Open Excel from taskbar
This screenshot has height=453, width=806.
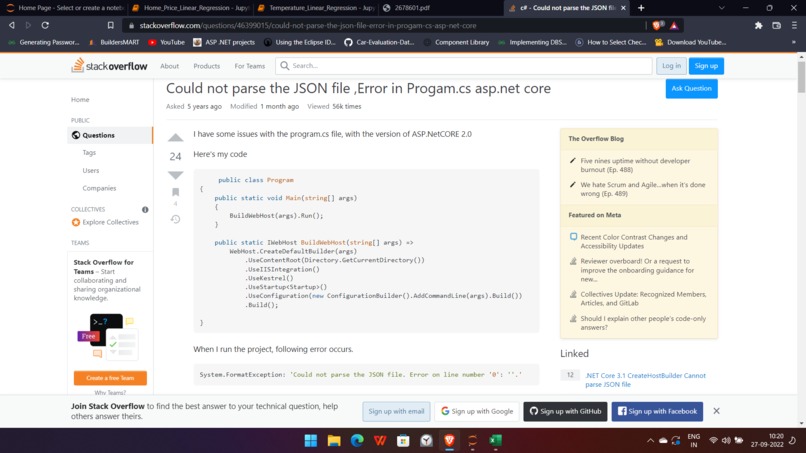(496, 441)
